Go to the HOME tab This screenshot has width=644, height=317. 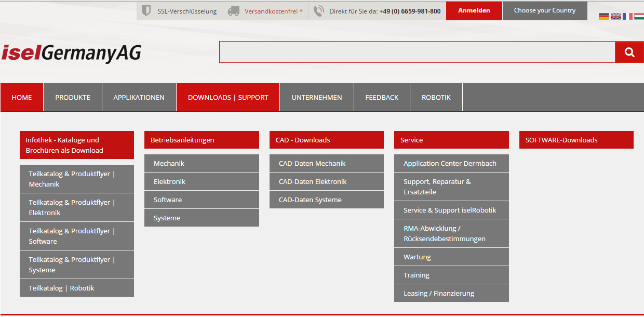(22, 97)
